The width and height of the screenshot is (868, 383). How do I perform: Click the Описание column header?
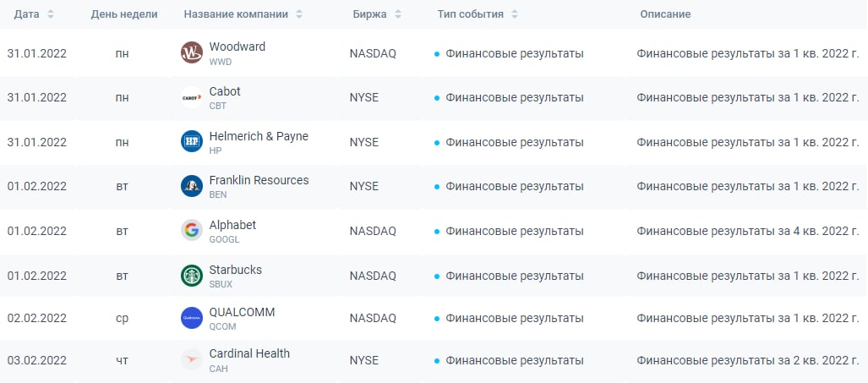pyautogui.click(x=665, y=15)
